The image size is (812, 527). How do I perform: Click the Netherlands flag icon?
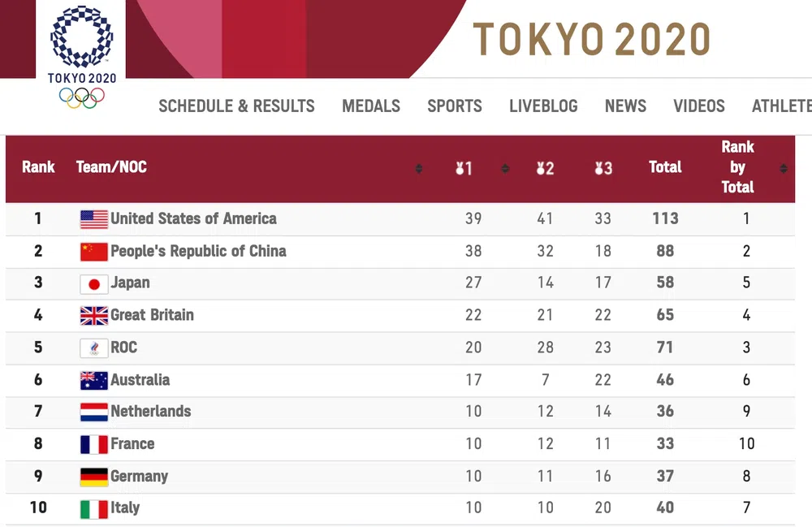coord(93,412)
